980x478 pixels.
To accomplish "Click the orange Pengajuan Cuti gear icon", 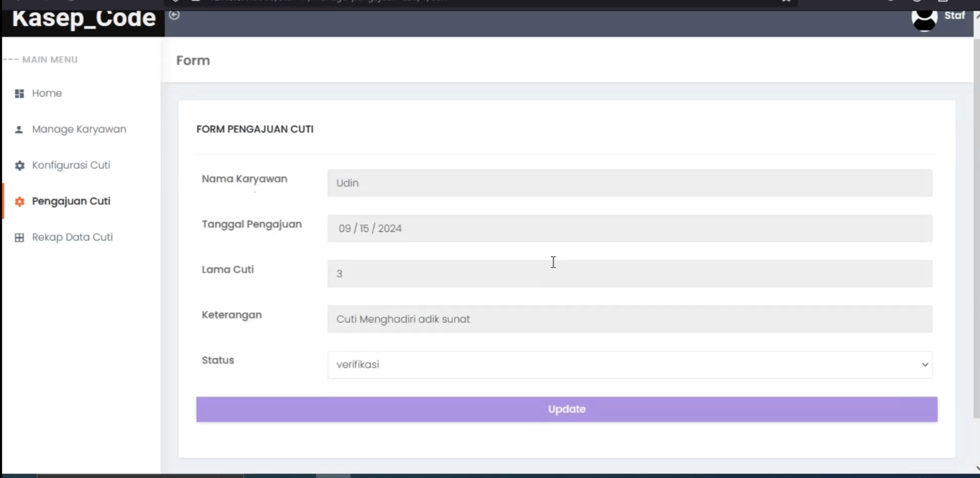I will 20,201.
